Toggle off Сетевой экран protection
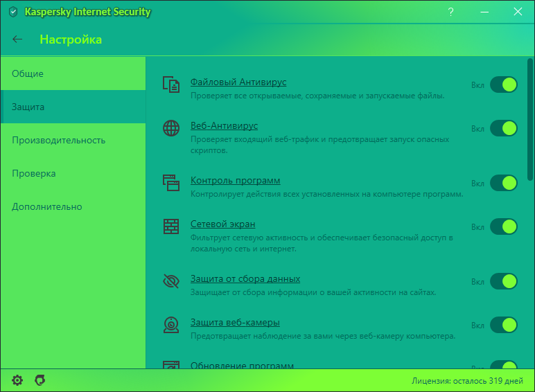Screen dimensions: 535x392 [x=504, y=226]
